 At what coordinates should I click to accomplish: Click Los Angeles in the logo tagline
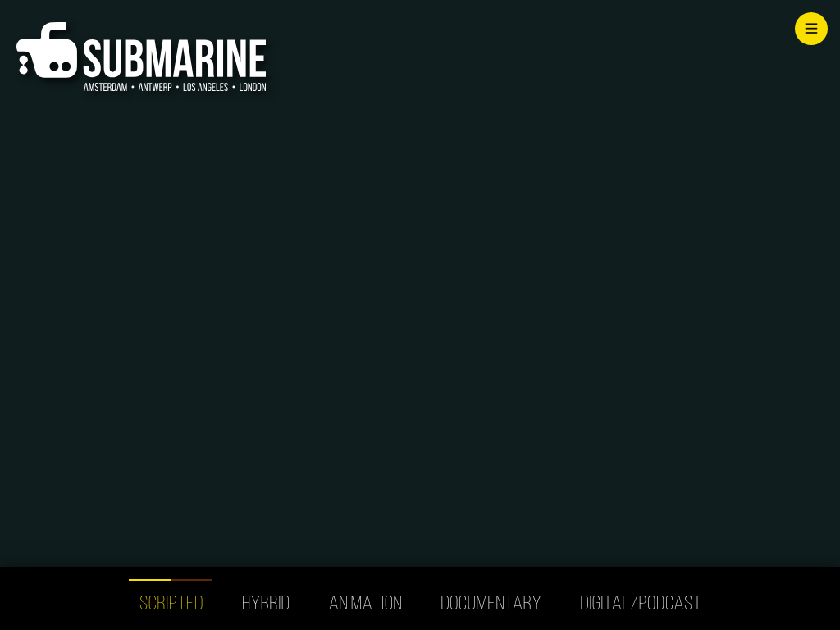(205, 87)
